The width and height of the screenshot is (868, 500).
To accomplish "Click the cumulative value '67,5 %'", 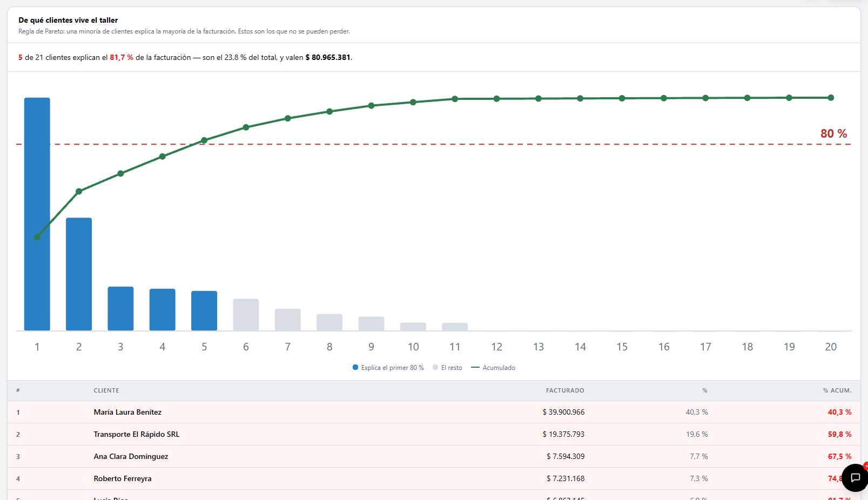I will pos(840,456).
